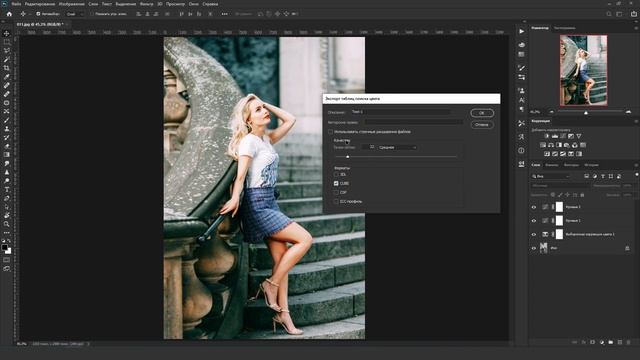This screenshot has height=360, width=640.
Task: Open the Info panel icon
Action: click(522, 151)
